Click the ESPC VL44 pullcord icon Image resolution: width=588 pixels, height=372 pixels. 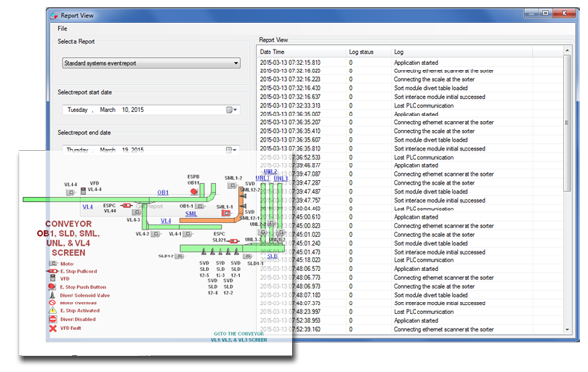tap(126, 205)
